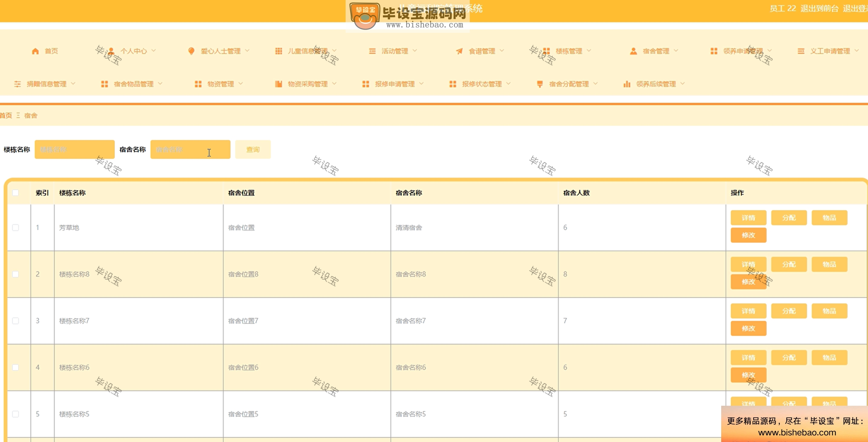Expand the 领养后续管理 chevron

[x=683, y=84]
